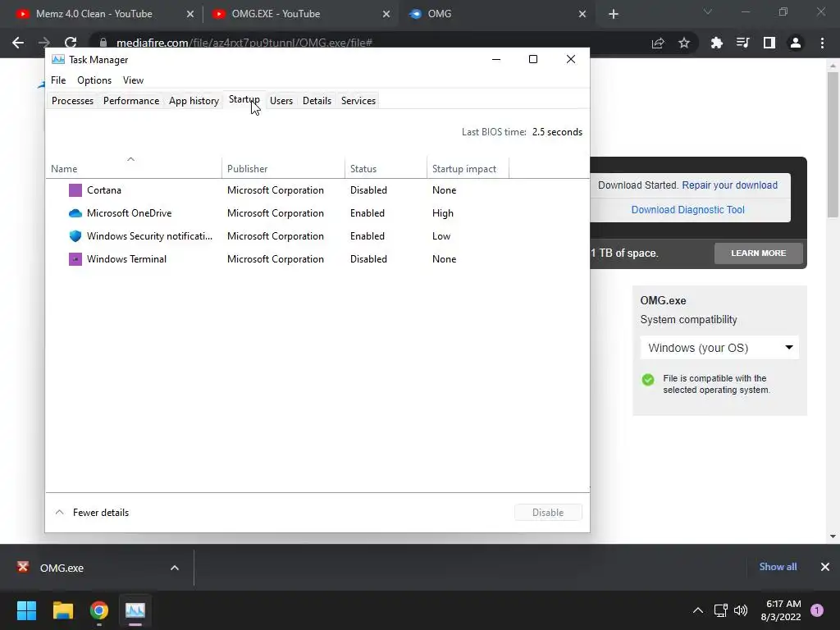The image size is (840, 630).
Task: Open Chrome three-dot menu
Action: click(x=822, y=43)
